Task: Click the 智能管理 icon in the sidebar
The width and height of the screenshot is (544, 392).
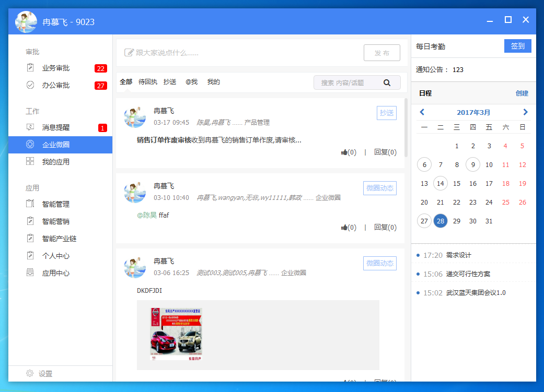Action: pos(30,204)
